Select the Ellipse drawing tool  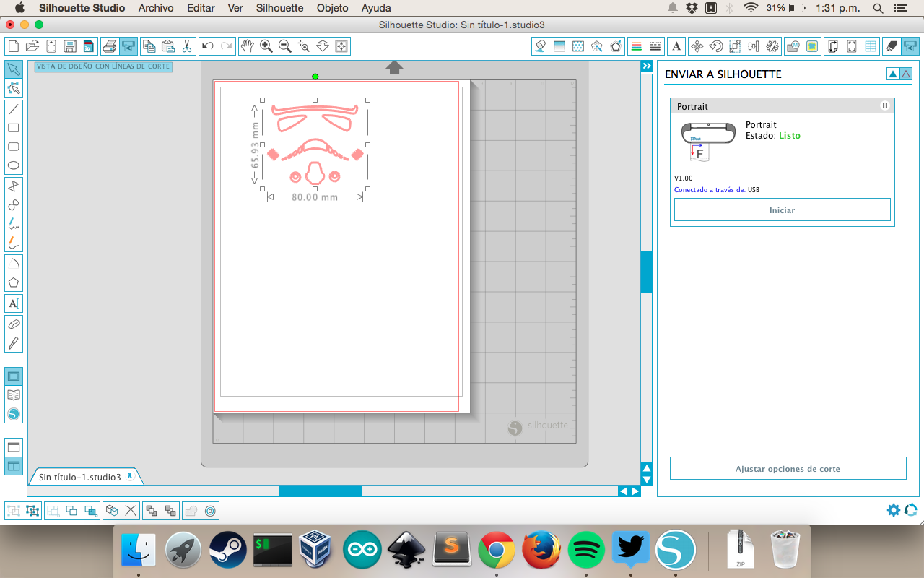pos(14,165)
